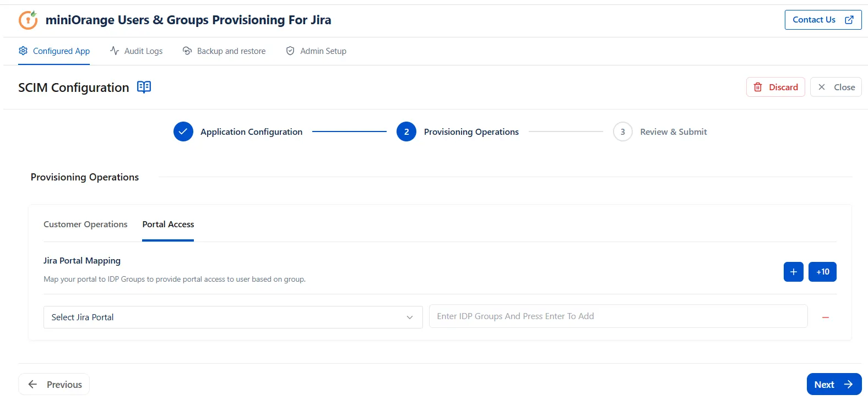
Task: Go back with the Previous button
Action: pos(54,385)
